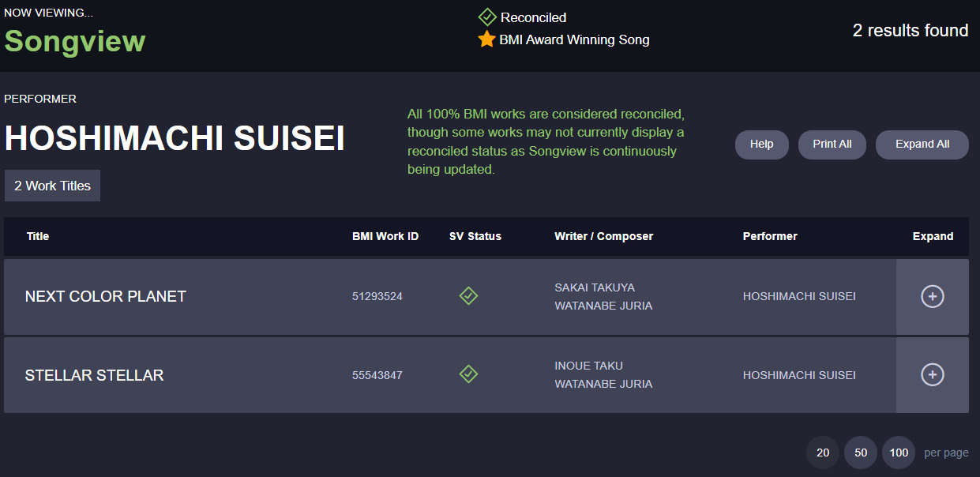Select the 2 Work Titles tab

tap(52, 186)
